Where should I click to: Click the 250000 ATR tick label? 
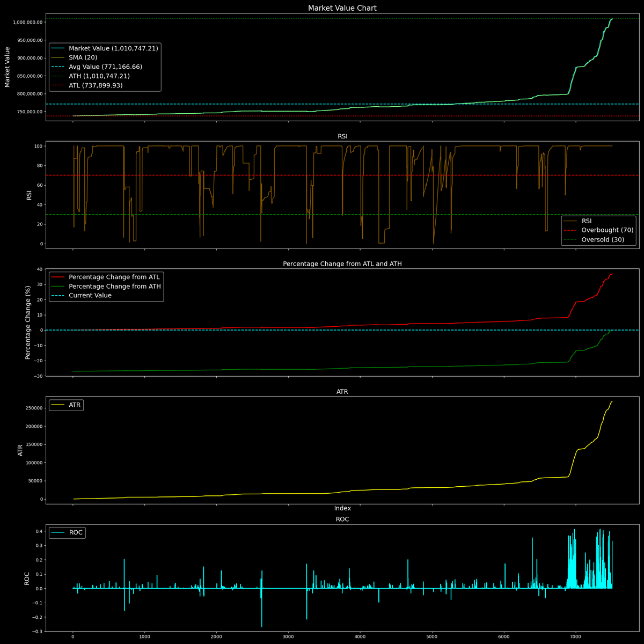point(34,408)
